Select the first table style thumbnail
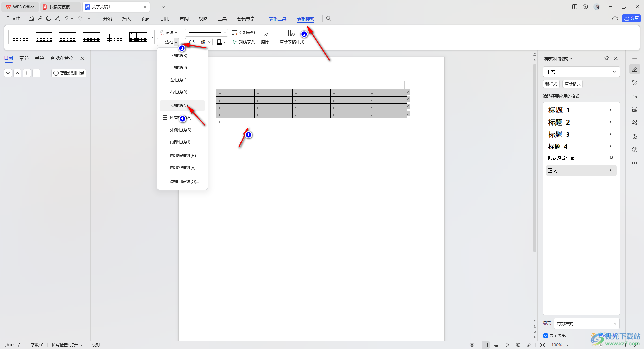Viewport: 644px width, 349px height. pyautogui.click(x=20, y=37)
